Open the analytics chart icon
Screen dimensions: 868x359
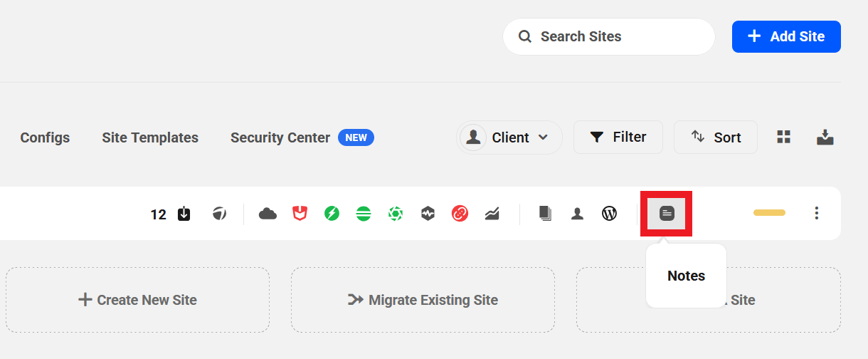492,213
